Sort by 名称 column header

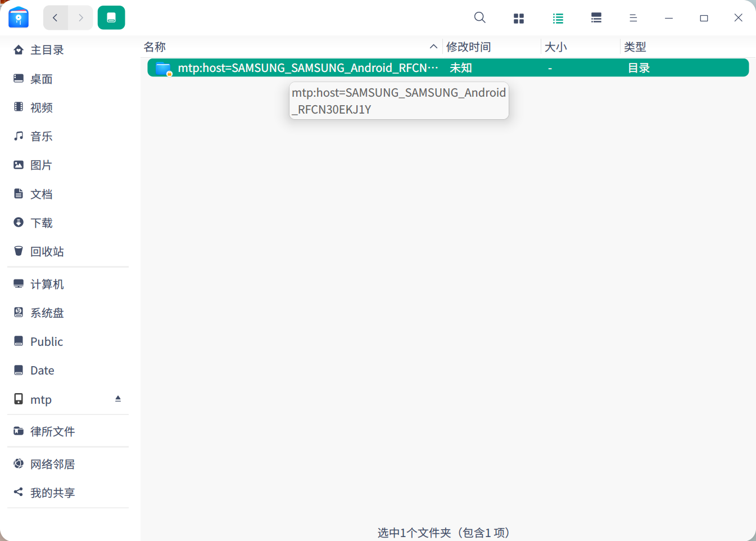click(155, 47)
